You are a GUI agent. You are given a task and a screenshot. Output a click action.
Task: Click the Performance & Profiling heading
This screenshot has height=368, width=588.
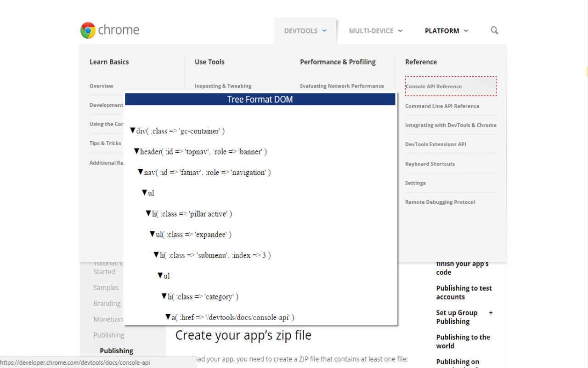coord(338,62)
